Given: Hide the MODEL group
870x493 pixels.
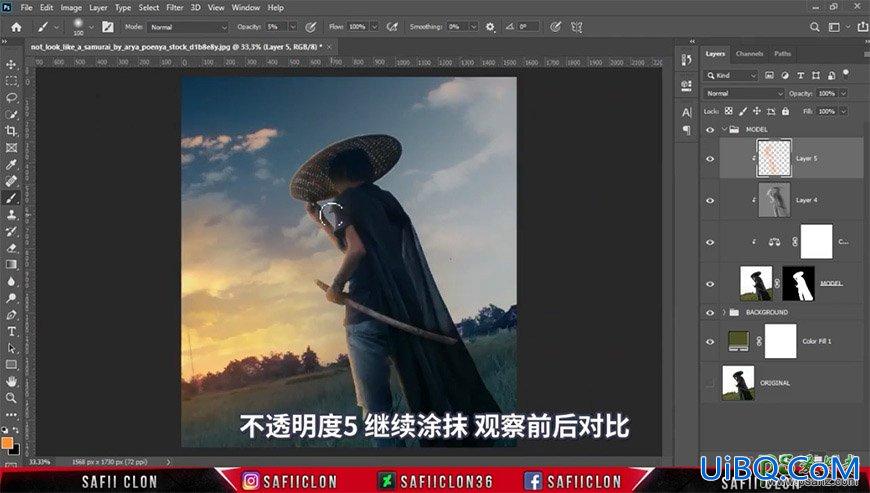Looking at the screenshot, I should point(710,130).
